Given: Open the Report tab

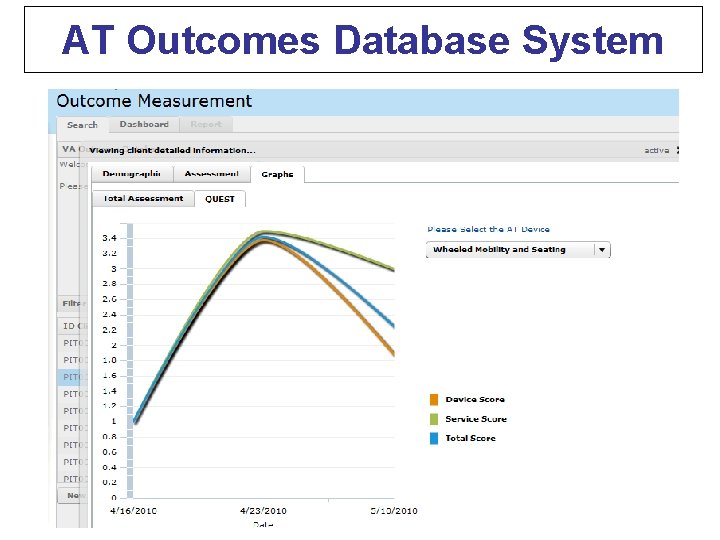Looking at the screenshot, I should 206,124.
